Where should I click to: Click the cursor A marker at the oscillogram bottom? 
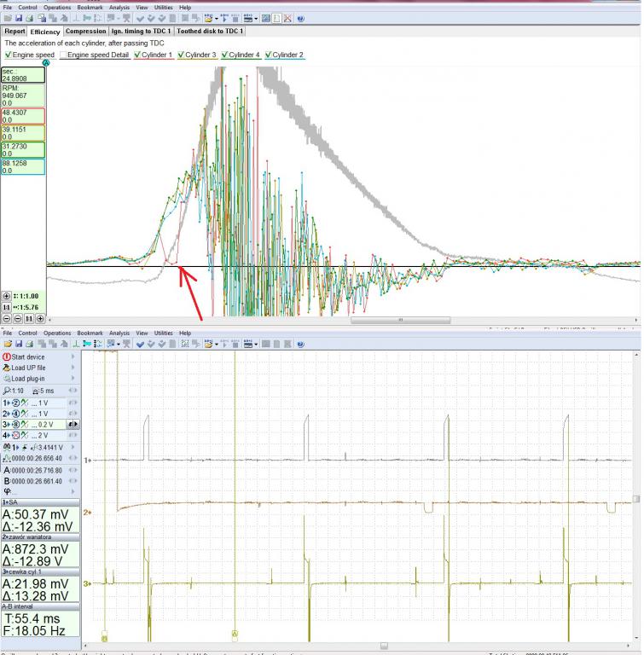(234, 634)
